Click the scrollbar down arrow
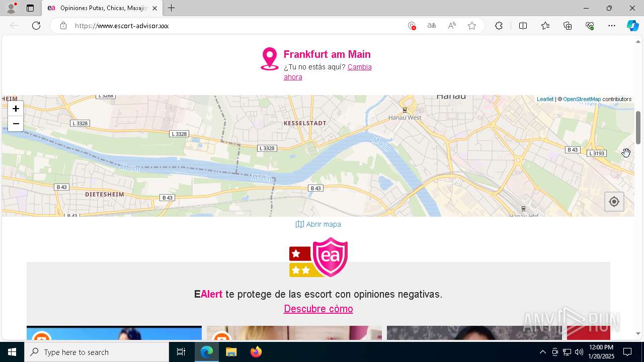Viewport: 644px width, 362px height. [x=638, y=333]
